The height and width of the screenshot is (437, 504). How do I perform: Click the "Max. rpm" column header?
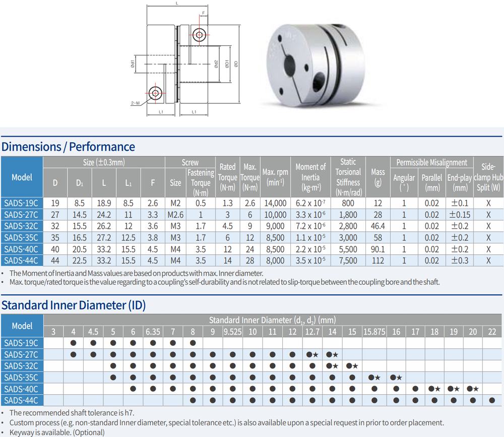pos(275,177)
